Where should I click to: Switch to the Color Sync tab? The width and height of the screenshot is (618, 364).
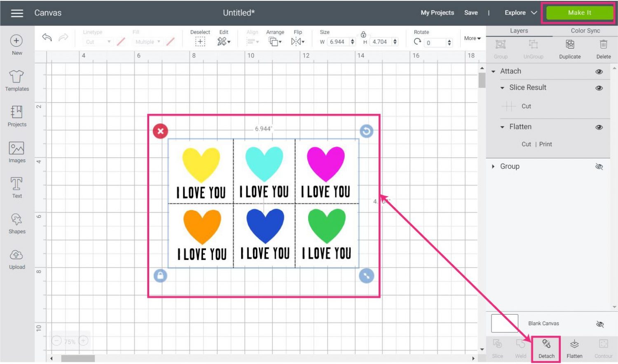[585, 31]
